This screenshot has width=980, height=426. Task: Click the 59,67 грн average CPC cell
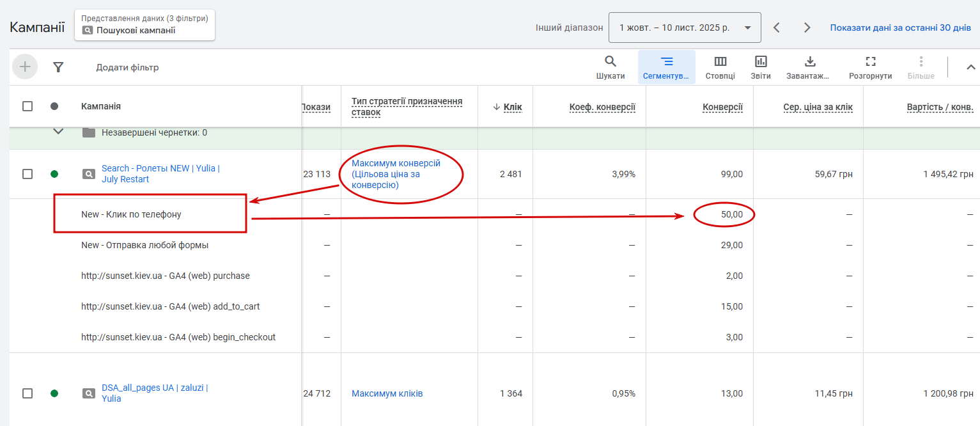833,174
